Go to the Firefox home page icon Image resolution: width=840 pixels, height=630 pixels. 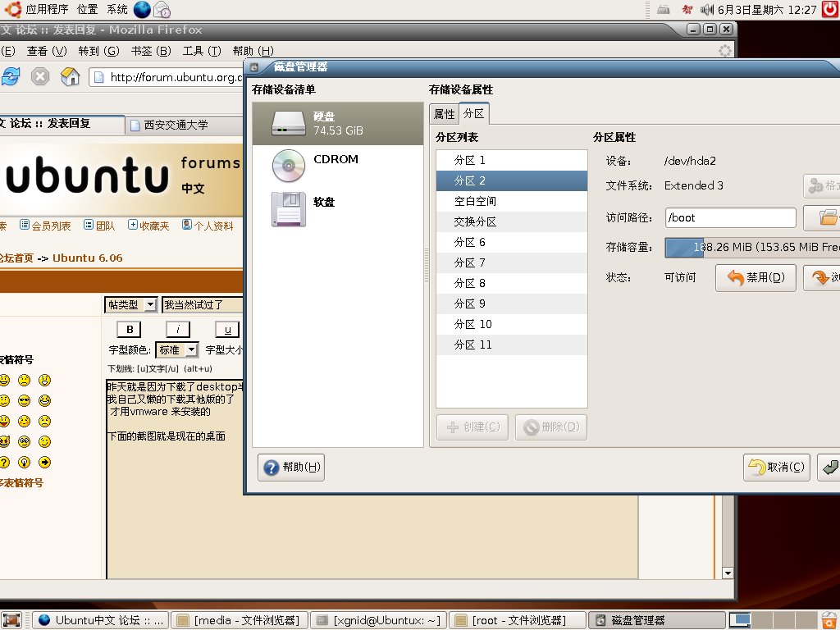pos(71,76)
